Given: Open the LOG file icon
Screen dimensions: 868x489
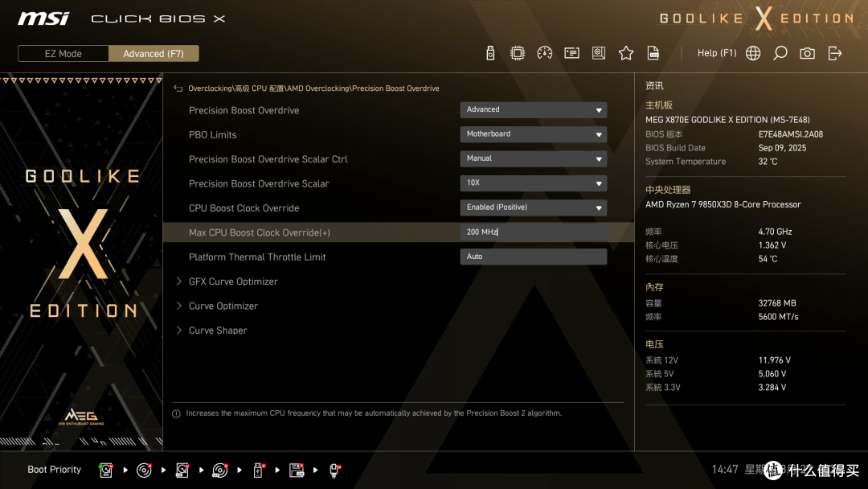Looking at the screenshot, I should 653,53.
